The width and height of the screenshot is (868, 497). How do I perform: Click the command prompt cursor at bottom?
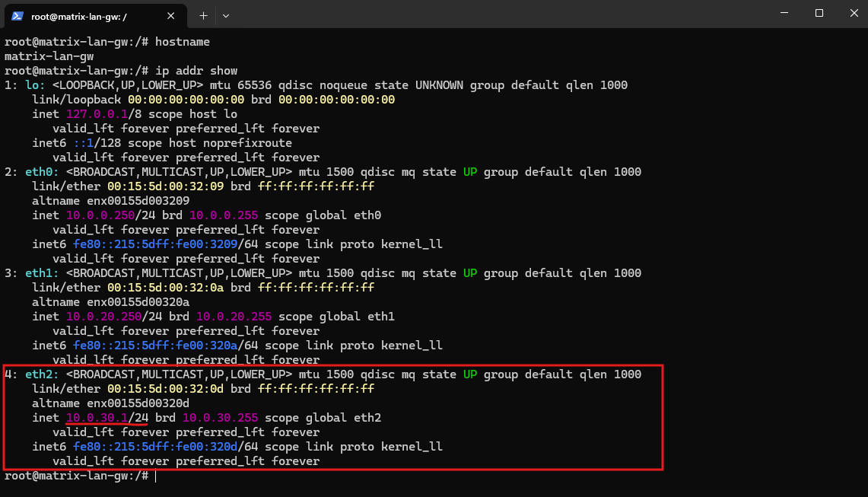pyautogui.click(x=156, y=476)
